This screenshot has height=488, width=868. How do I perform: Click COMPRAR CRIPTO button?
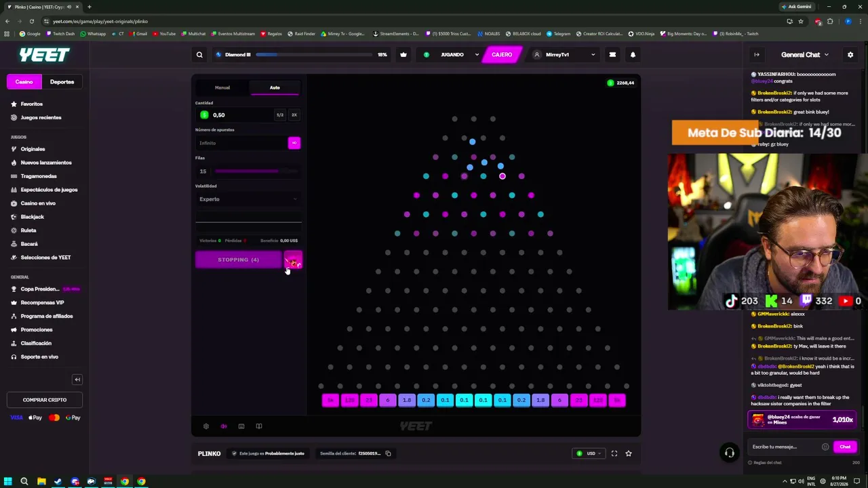45,400
